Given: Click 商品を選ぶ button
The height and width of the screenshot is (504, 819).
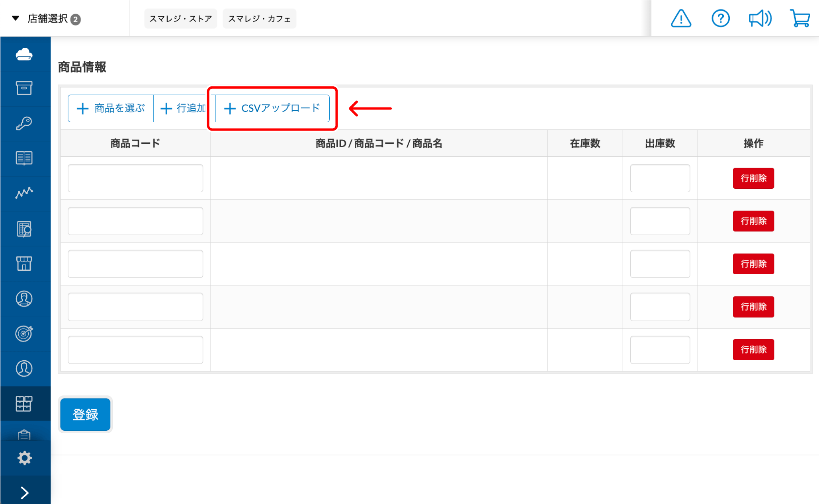Looking at the screenshot, I should (x=111, y=108).
